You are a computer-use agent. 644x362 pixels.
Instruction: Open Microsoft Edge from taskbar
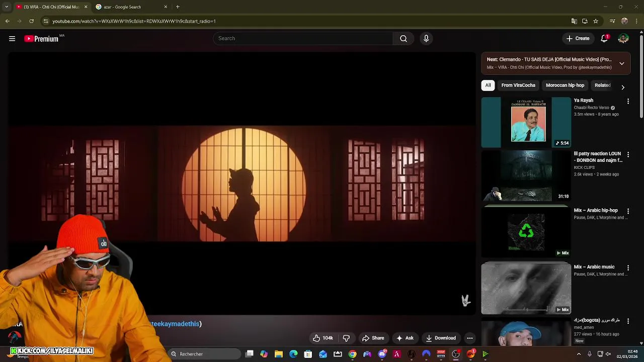point(293,354)
